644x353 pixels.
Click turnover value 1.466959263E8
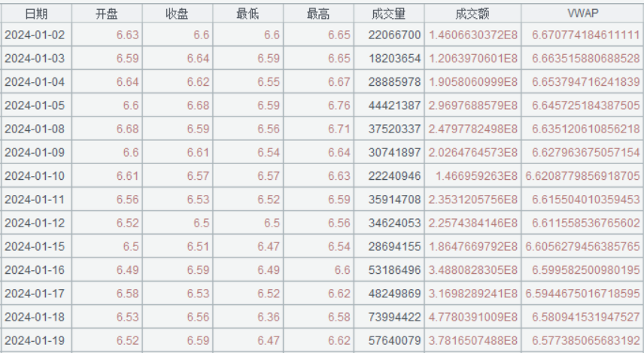pyautogui.click(x=476, y=176)
